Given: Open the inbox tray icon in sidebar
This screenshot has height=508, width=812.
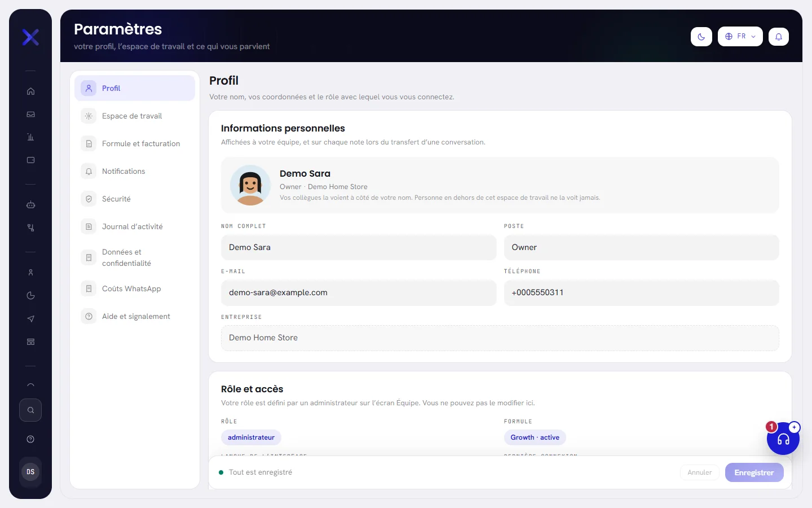Looking at the screenshot, I should pos(30,115).
